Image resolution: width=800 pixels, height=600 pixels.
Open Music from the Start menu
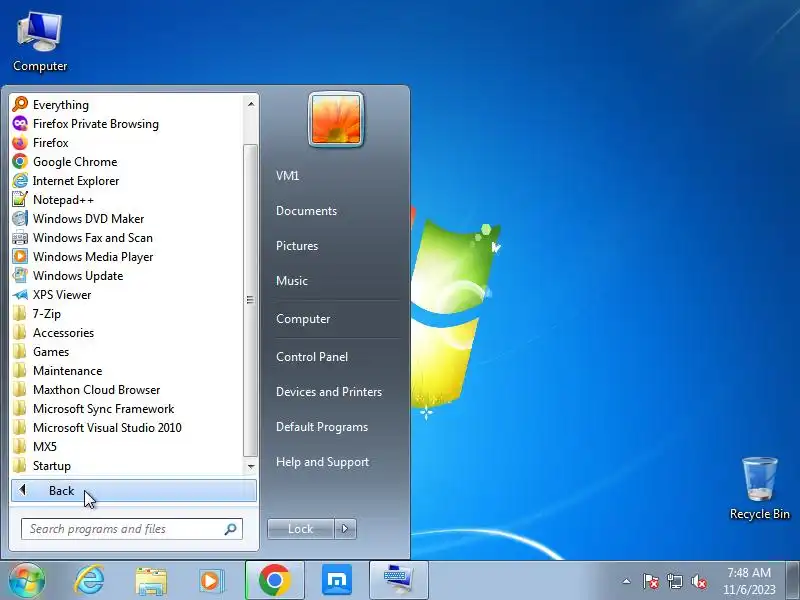point(292,281)
